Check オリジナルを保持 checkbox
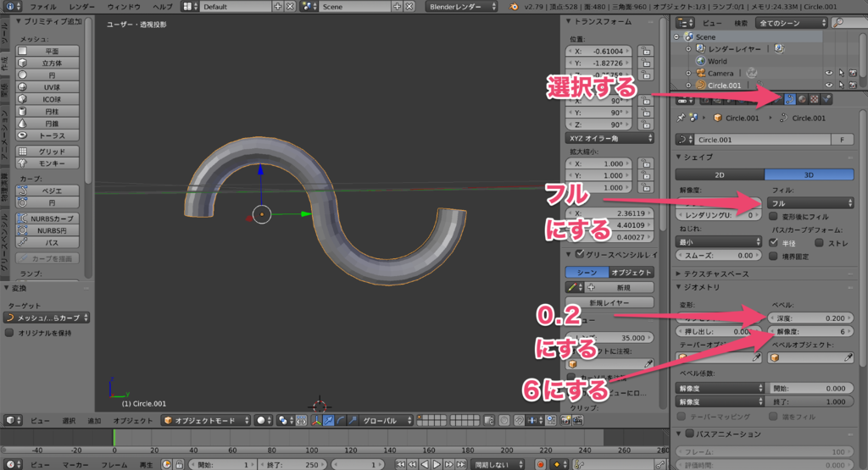This screenshot has width=868, height=470. [x=9, y=333]
